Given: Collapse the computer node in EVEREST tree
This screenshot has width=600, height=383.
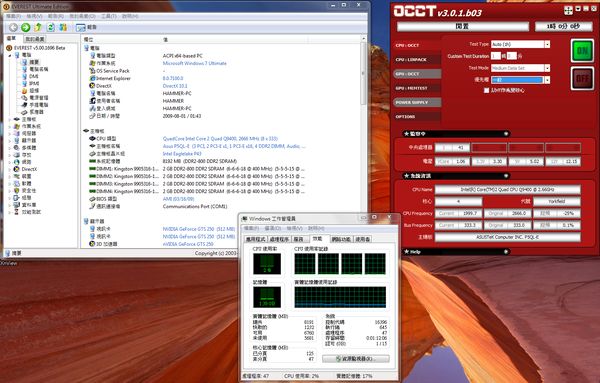Looking at the screenshot, I should [x=10, y=55].
